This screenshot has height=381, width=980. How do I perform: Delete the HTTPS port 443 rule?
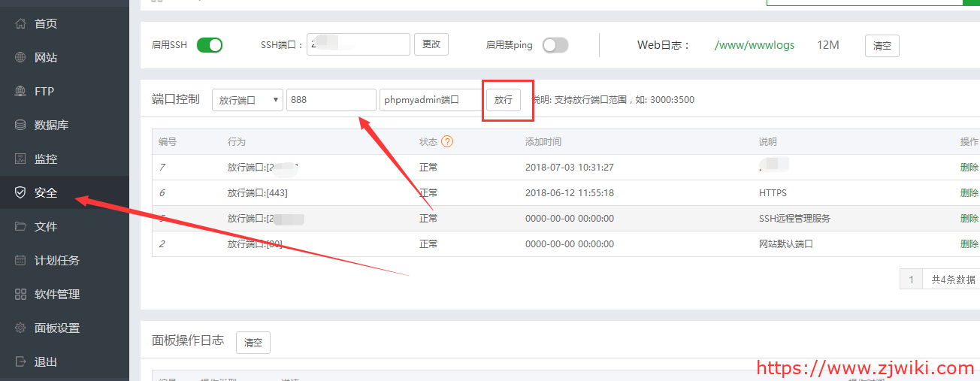pos(969,193)
